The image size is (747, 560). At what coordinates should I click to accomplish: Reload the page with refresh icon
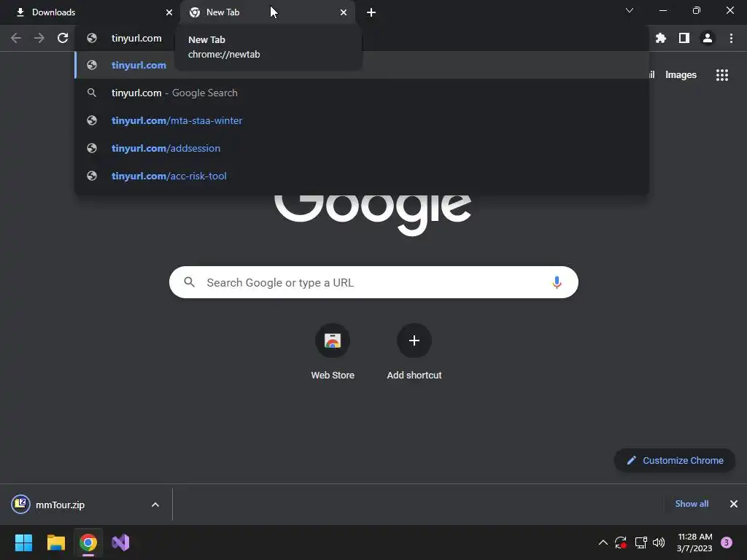(63, 38)
